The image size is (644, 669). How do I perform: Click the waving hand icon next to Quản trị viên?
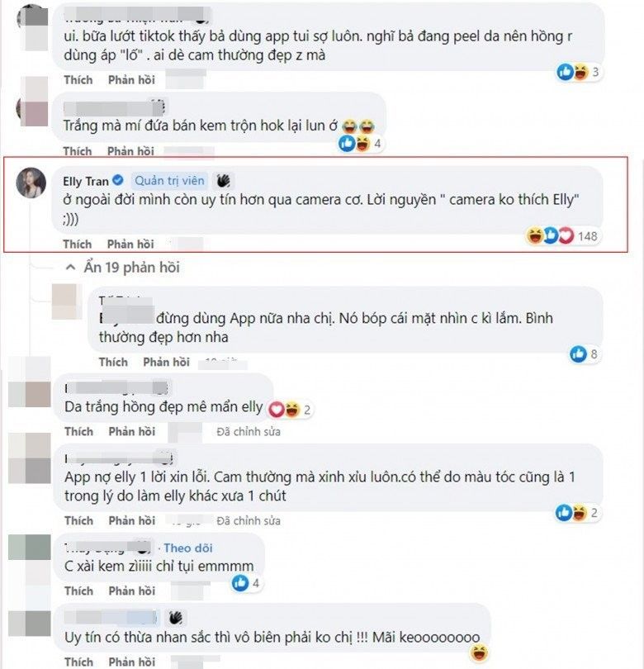tap(223, 181)
